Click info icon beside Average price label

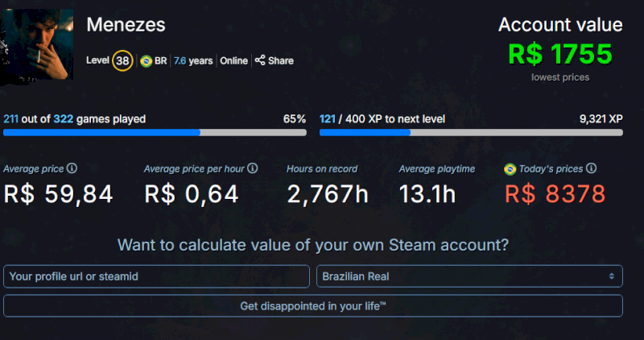pyautogui.click(x=72, y=168)
